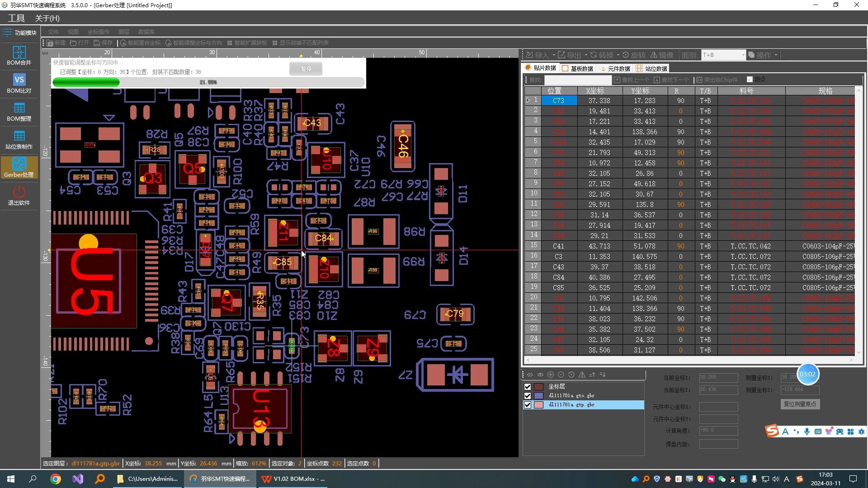Show layer using the eye icon
This screenshot has height=488, width=868.
pos(540,375)
